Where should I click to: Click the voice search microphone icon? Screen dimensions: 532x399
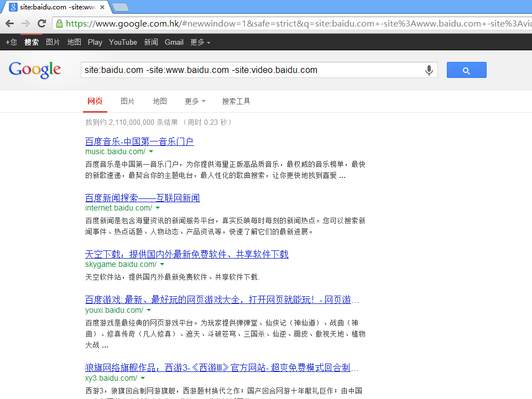[x=429, y=70]
